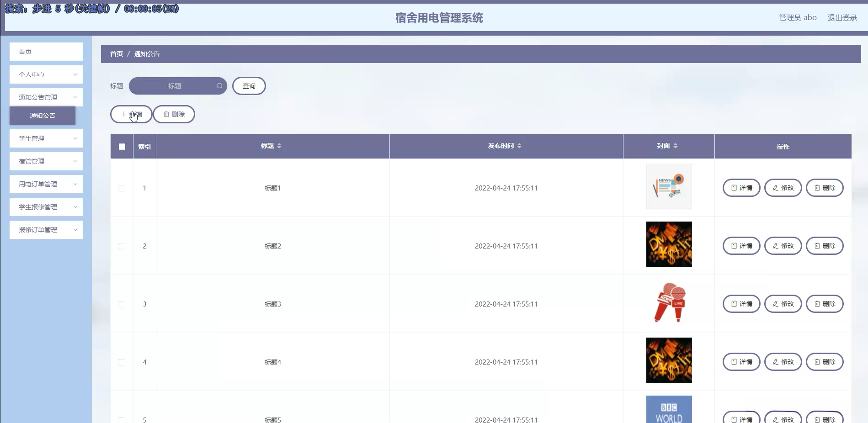This screenshot has height=423, width=868.
Task: Focus the 标题 search input field
Action: (178, 86)
